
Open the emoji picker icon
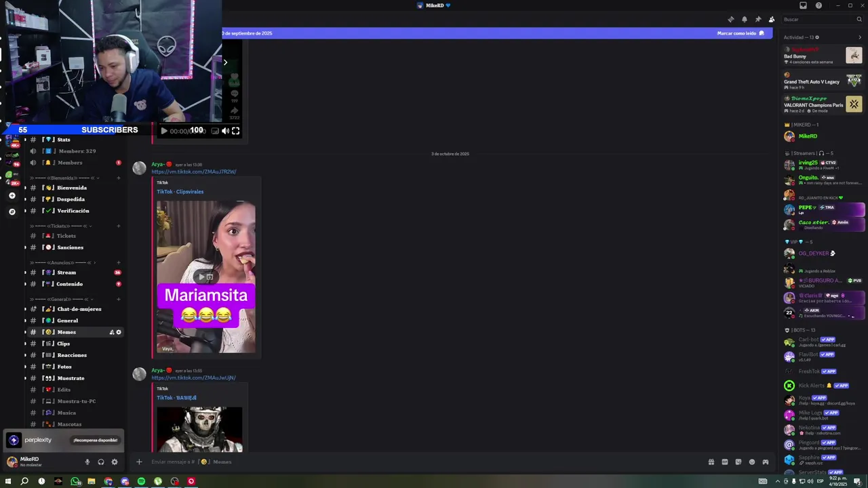[751, 462]
